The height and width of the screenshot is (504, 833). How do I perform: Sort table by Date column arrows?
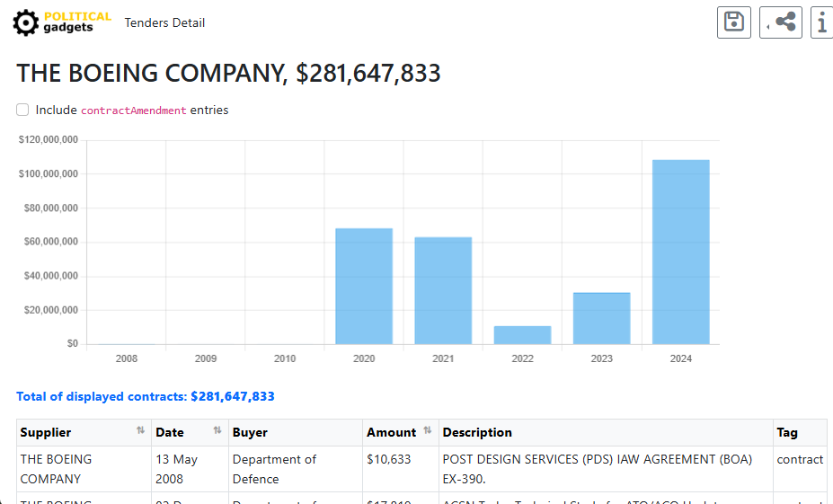[217, 430]
